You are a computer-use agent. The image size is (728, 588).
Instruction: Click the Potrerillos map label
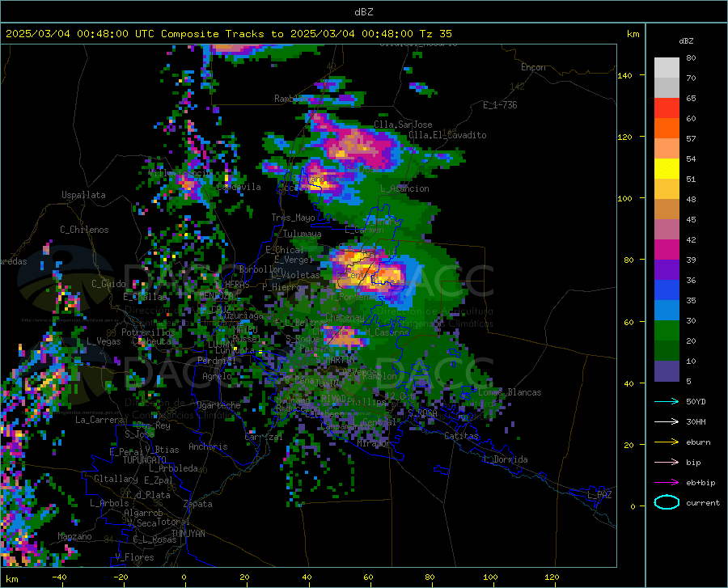pos(148,332)
